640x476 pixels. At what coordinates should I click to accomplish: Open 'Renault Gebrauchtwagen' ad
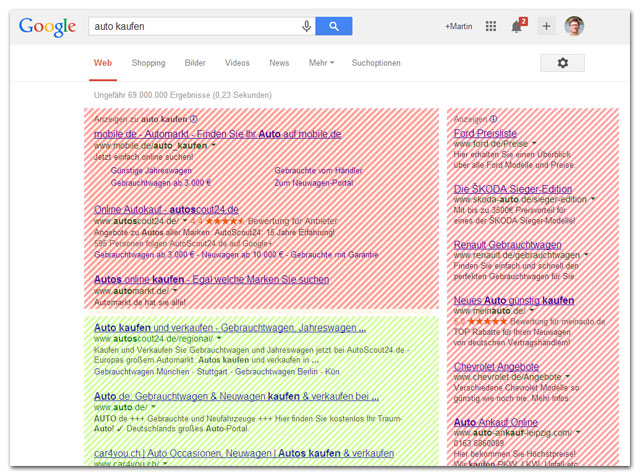click(x=507, y=245)
